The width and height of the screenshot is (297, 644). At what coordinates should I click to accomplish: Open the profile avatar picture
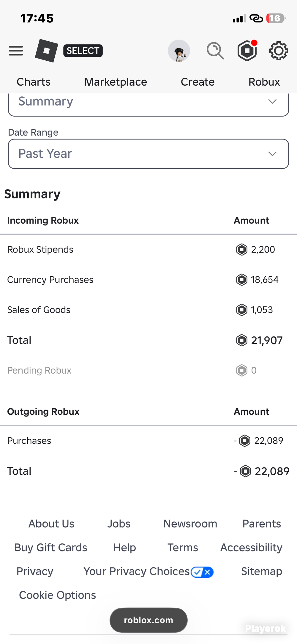point(179,51)
